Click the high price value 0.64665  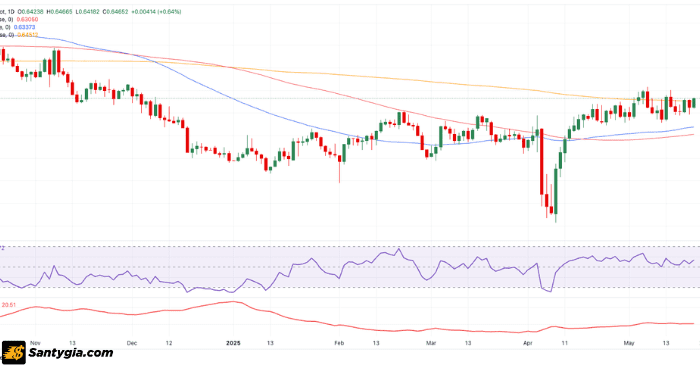61,12
